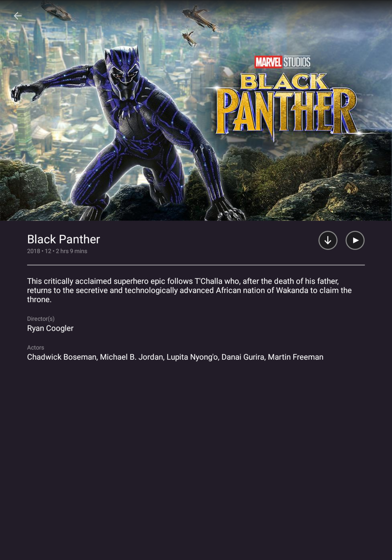Screen dimensions: 392x560
Task: Select the Black Panther title heading
Action: [x=64, y=239]
